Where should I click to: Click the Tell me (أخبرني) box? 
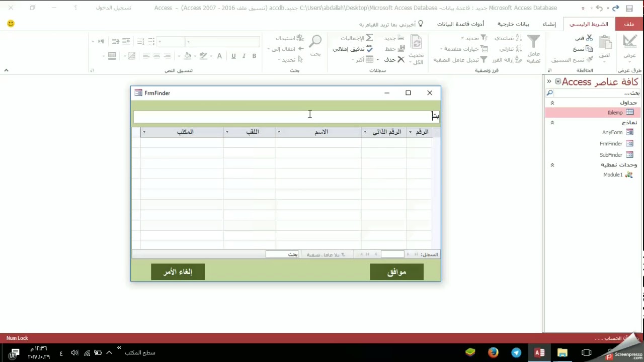tap(391, 24)
